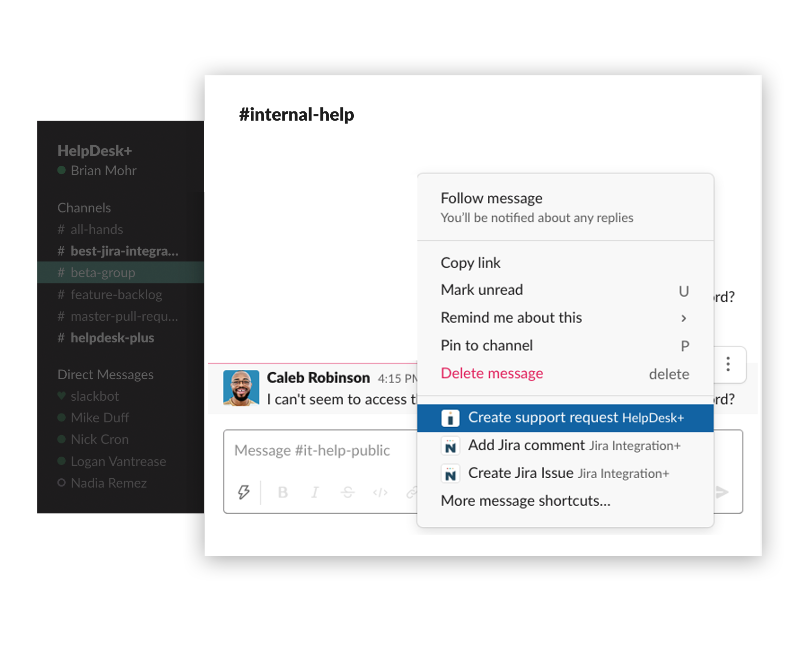
Task: Open direct message with Nick Cron
Action: tap(121, 439)
